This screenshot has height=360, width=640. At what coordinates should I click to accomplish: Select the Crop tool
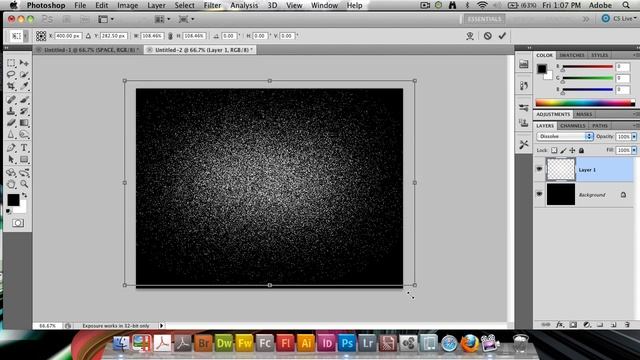(x=11, y=86)
